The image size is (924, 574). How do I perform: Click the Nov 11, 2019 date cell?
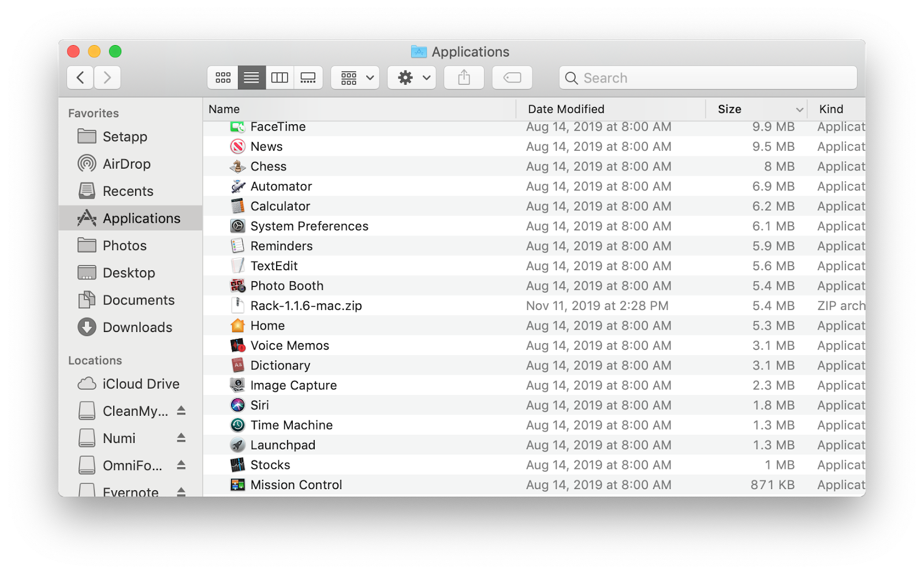pyautogui.click(x=597, y=305)
